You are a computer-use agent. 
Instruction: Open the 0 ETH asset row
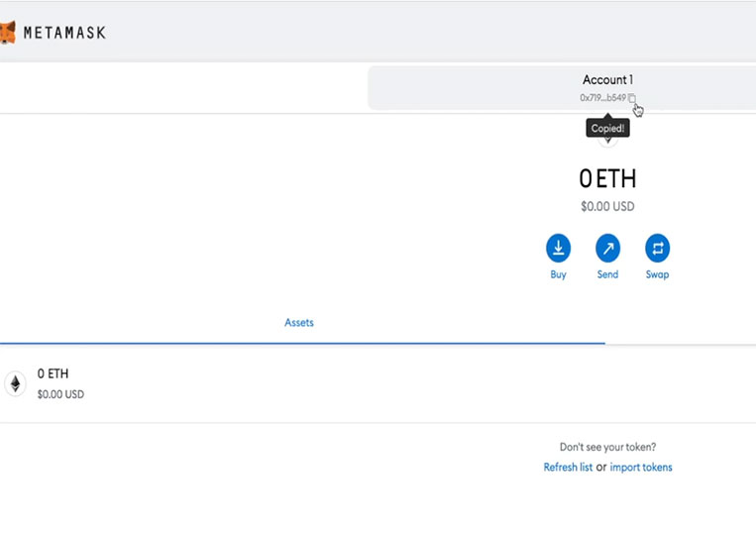(x=378, y=383)
